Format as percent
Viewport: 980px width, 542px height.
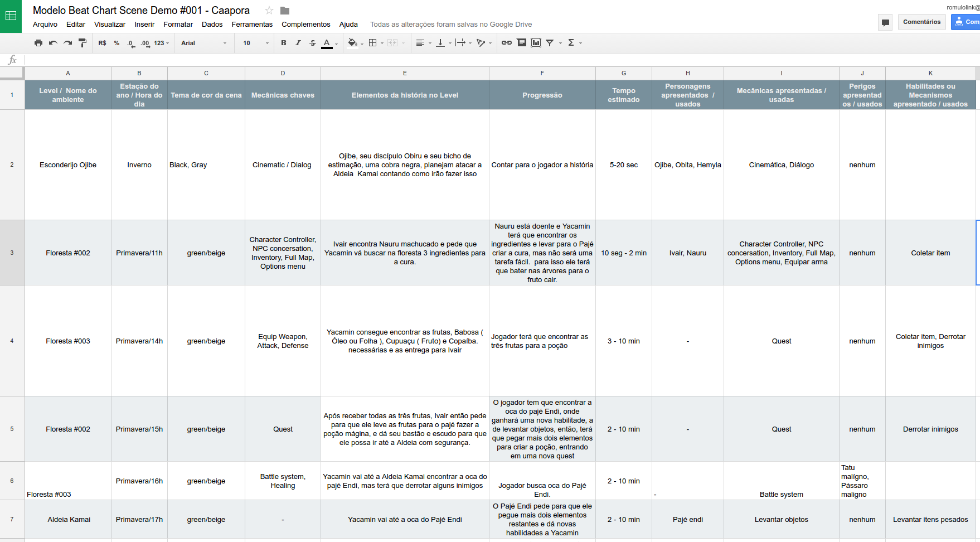click(x=117, y=43)
